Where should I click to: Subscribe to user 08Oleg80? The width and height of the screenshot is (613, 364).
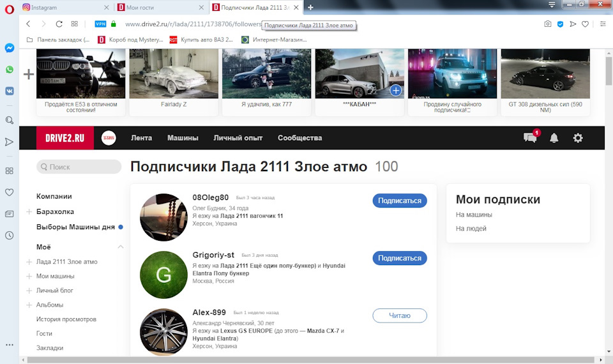(x=400, y=201)
